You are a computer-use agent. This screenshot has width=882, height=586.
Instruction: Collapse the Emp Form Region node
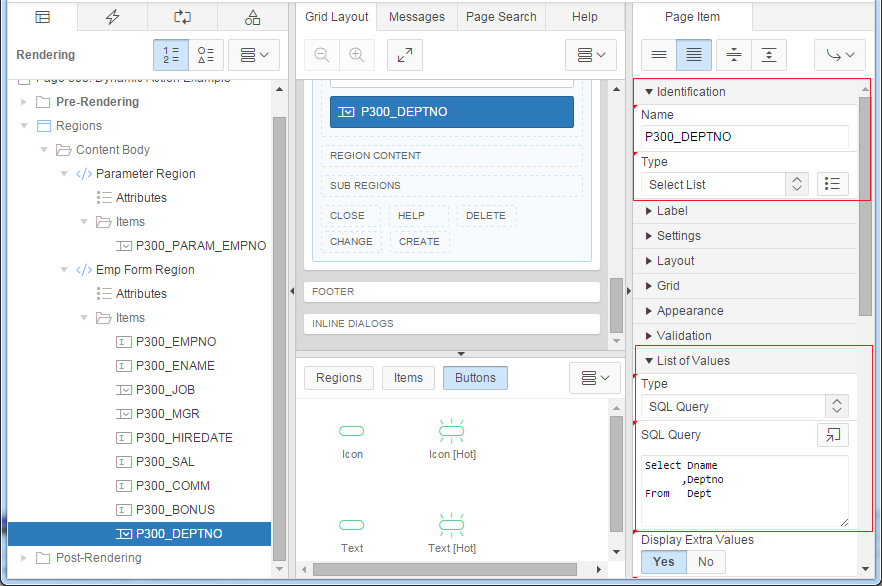pyautogui.click(x=64, y=270)
